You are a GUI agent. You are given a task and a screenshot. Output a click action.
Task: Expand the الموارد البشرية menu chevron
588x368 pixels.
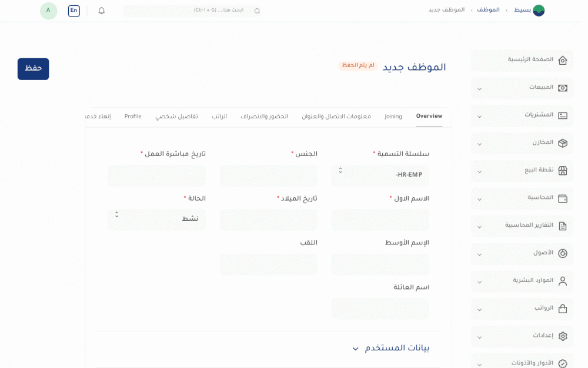point(479,283)
